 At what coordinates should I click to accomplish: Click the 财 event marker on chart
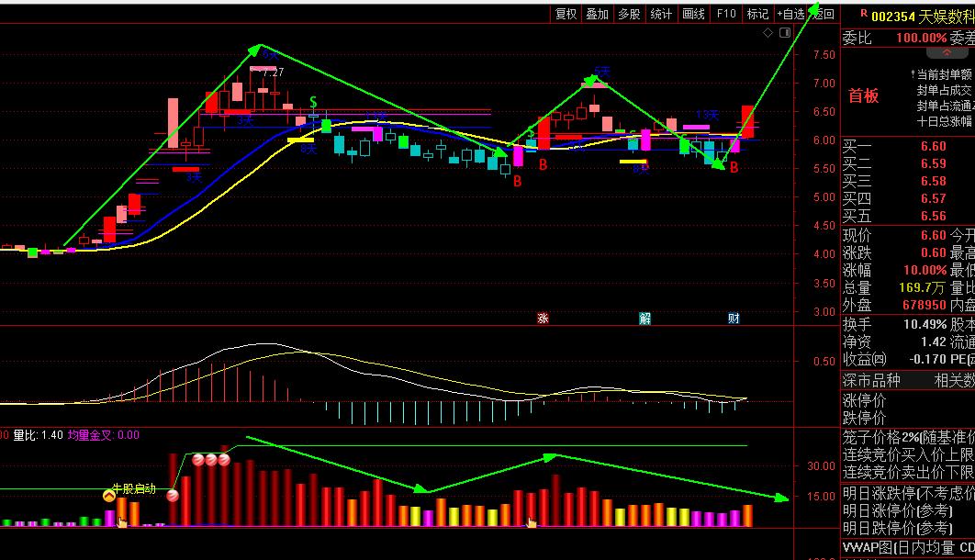tap(734, 319)
